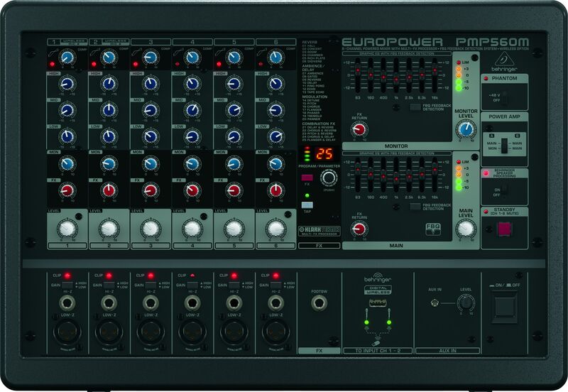This screenshot has width=568, height=392.
Task: Click the channel 1 CLIP LED
Action: [x=67, y=276]
